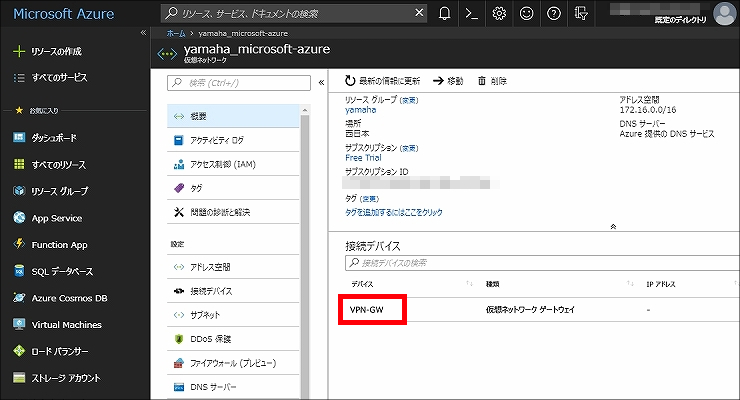Open アクティビティ ログ menu item

point(233,140)
